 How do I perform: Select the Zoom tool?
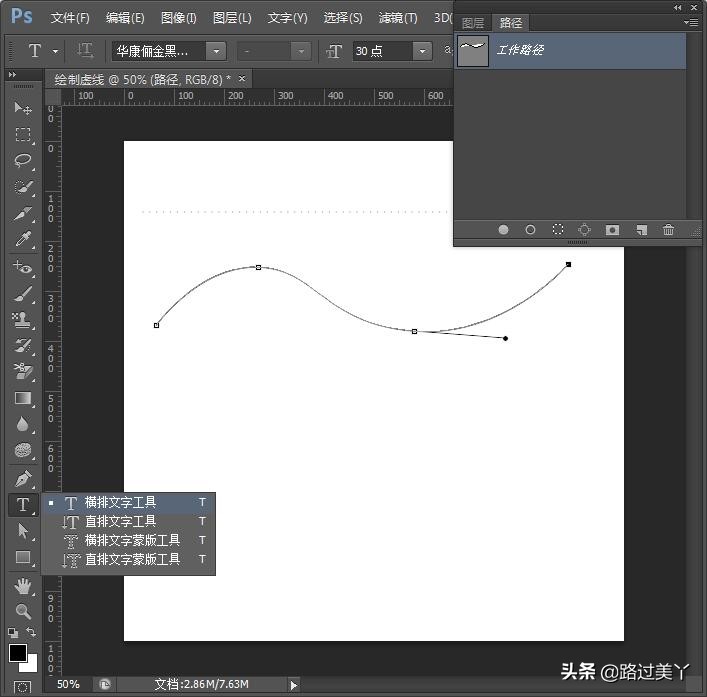[23, 611]
